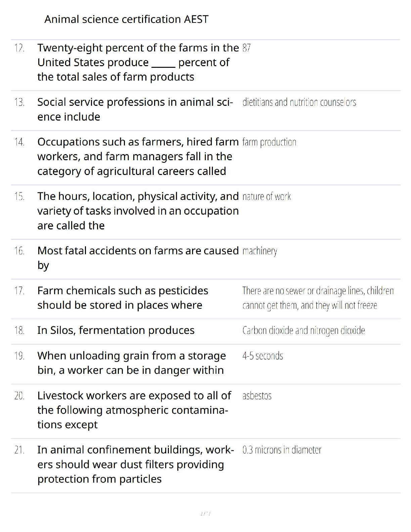The width and height of the screenshot is (411, 532).
Task: Click the livestock workers contamination question
Action: 134,410
